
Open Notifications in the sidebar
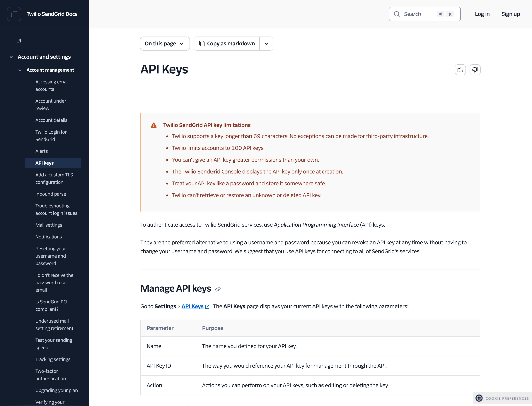49,237
